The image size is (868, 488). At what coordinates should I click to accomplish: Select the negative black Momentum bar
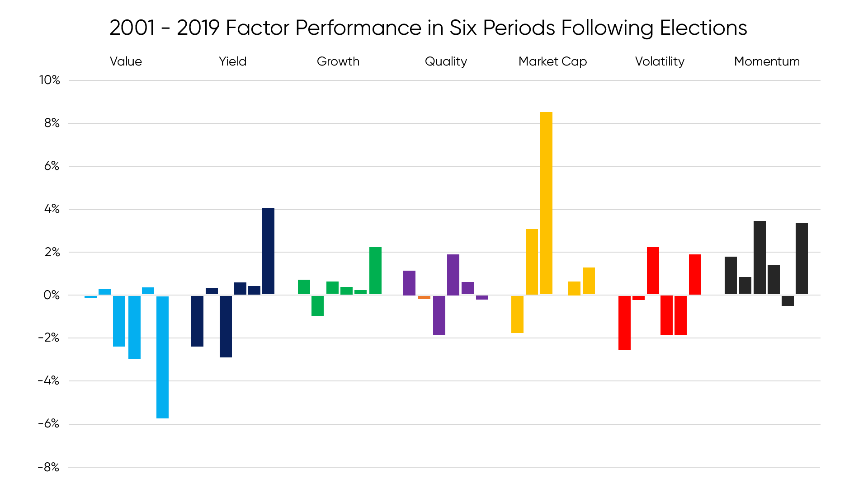[788, 300]
